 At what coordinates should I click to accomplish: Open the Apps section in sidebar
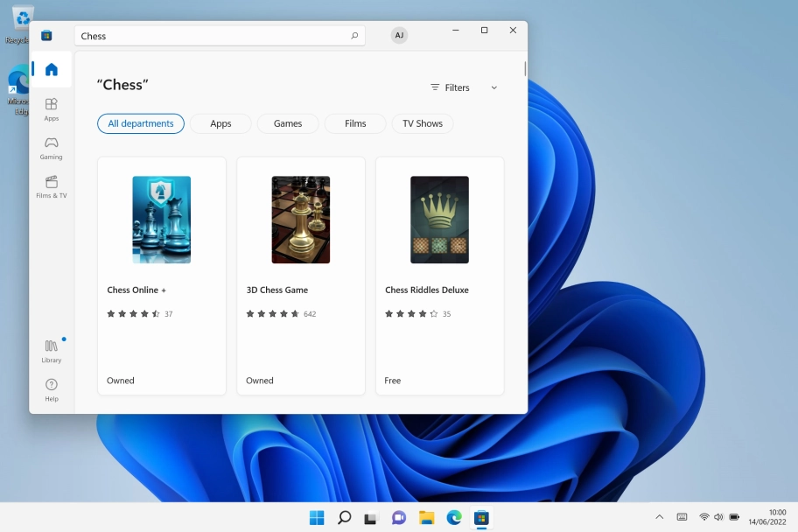(52, 109)
